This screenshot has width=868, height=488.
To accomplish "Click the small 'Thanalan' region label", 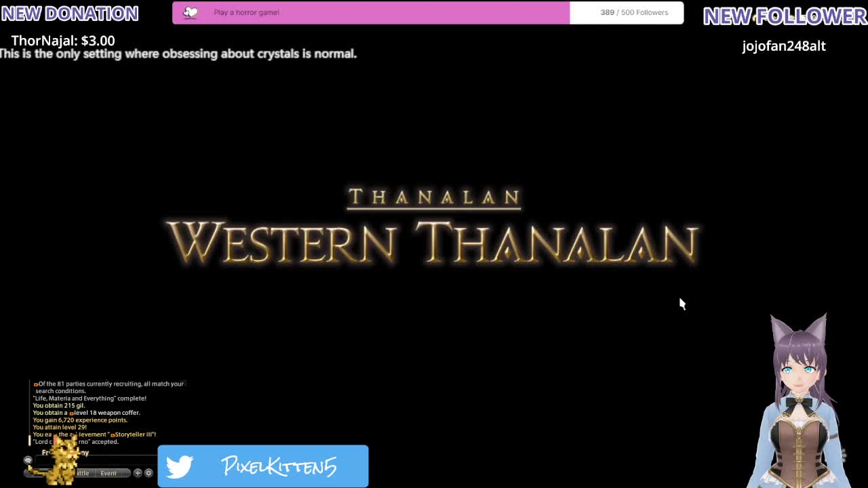I will tap(434, 197).
